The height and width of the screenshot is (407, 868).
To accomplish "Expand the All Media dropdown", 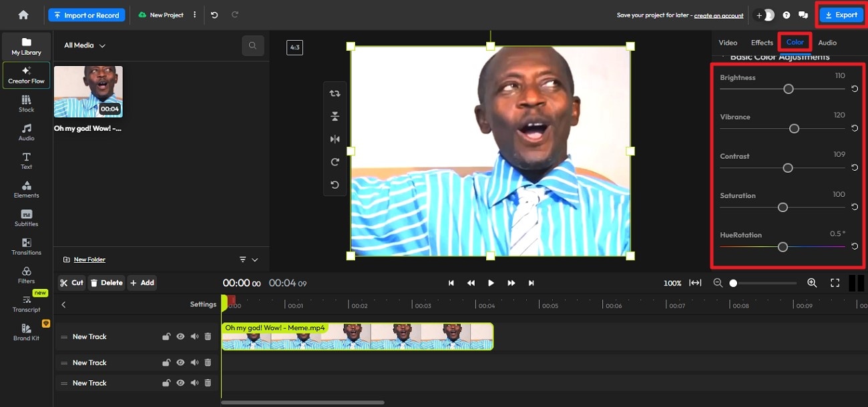I will click(x=85, y=45).
